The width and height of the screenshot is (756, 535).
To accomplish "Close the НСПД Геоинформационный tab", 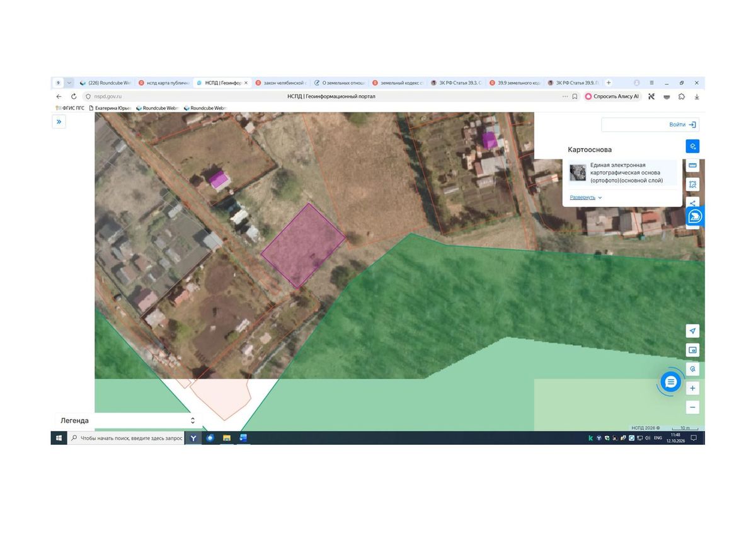I will 246,83.
